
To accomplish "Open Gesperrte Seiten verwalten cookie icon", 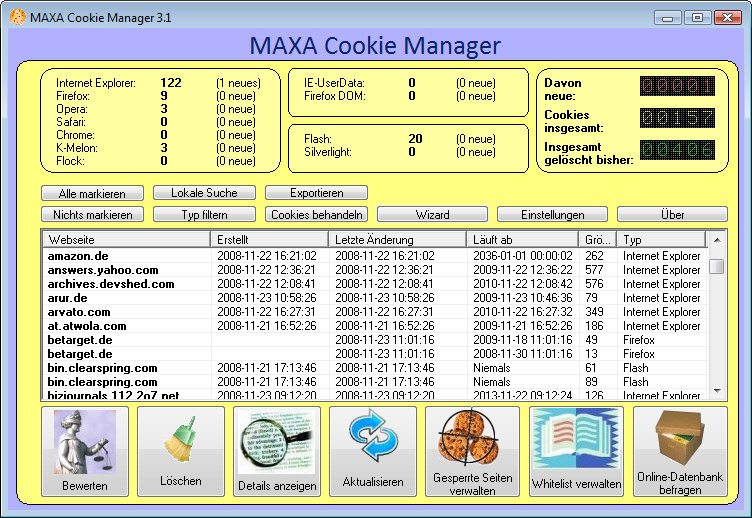I will pyautogui.click(x=470, y=438).
